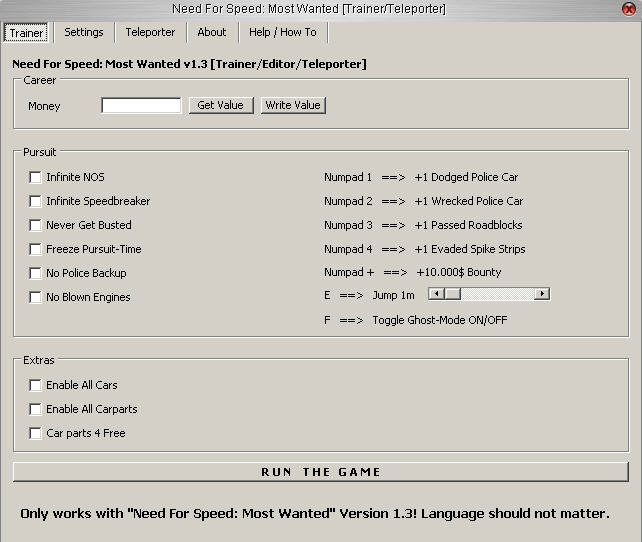The image size is (642, 542).
Task: Click the Write Value button
Action: 293,105
